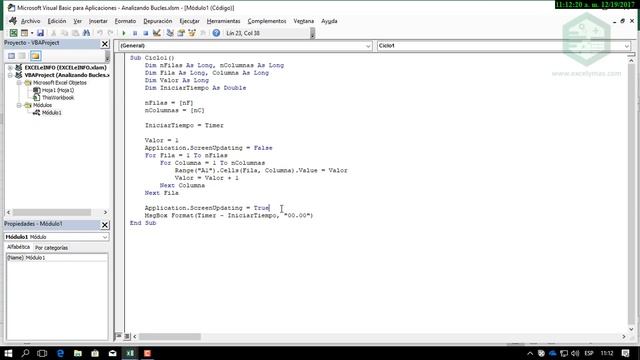The width and height of the screenshot is (640, 360).
Task: Open the Depuración menu
Action: point(158,21)
